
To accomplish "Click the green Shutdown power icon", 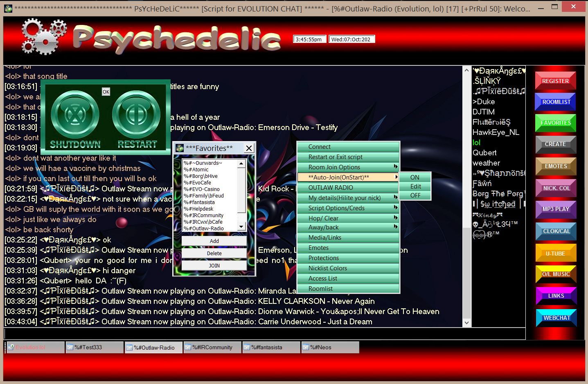I will point(75,115).
